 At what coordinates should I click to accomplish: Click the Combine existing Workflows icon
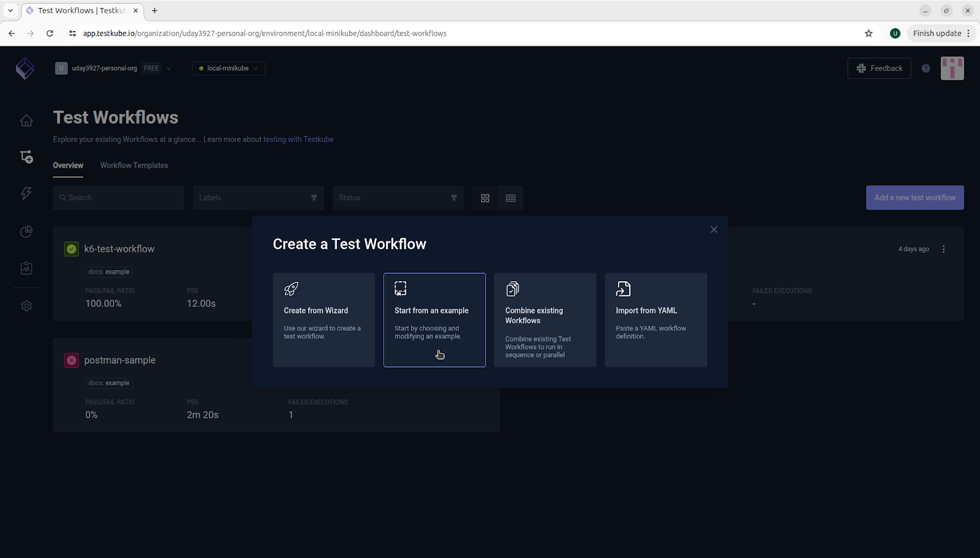click(x=513, y=288)
